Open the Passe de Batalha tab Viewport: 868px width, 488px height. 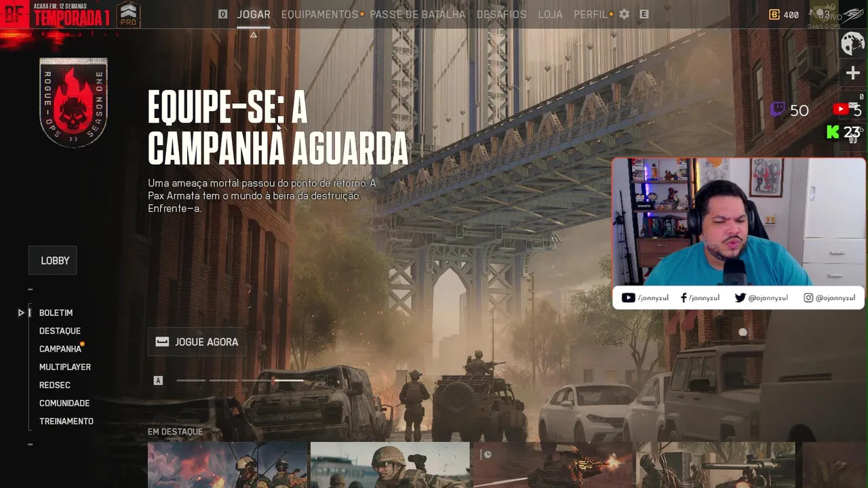pyautogui.click(x=418, y=14)
